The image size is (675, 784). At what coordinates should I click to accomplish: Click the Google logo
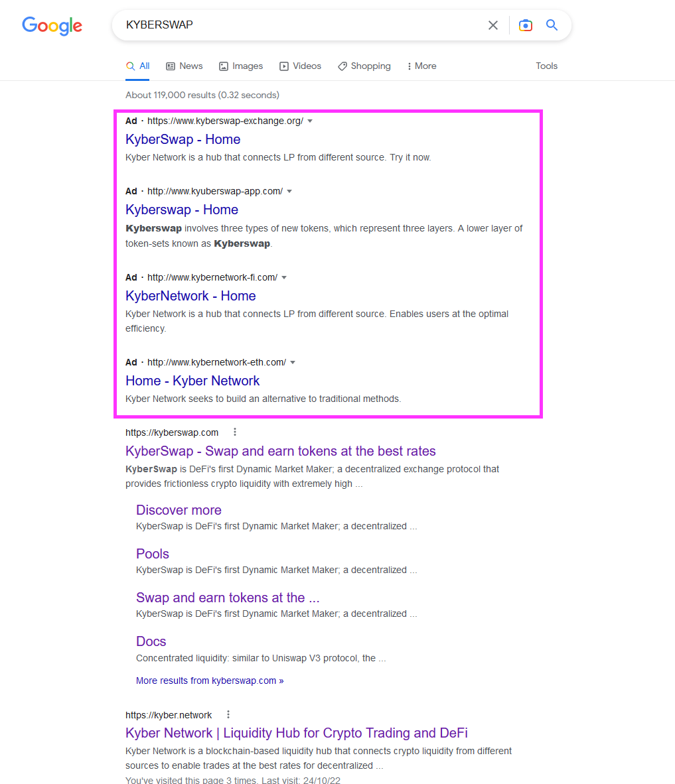pyautogui.click(x=52, y=25)
